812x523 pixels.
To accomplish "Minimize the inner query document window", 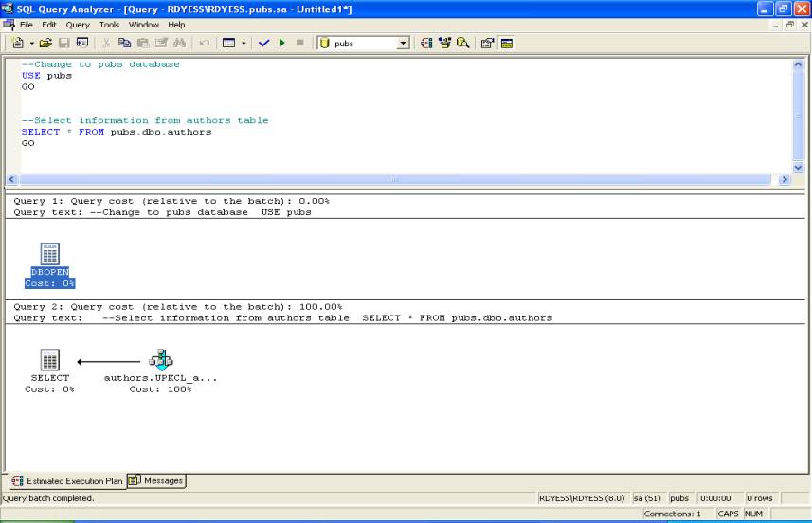I will pos(775,25).
